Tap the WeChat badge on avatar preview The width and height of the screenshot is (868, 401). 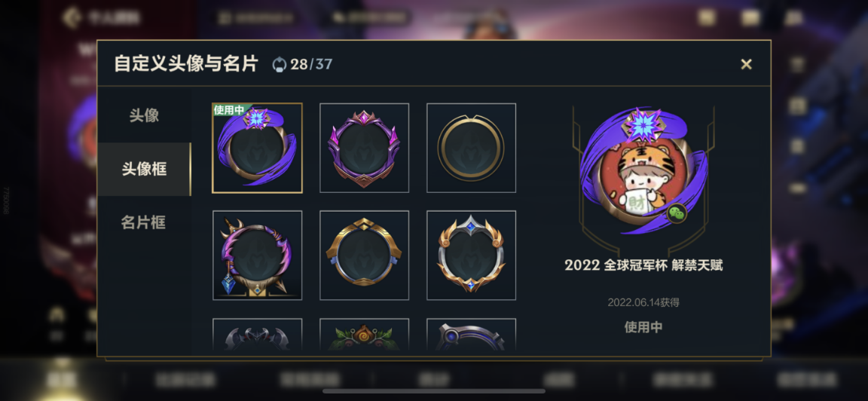(677, 213)
